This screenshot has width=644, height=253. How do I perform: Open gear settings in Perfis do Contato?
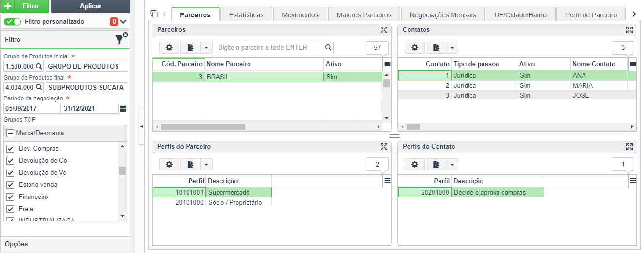tap(415, 164)
